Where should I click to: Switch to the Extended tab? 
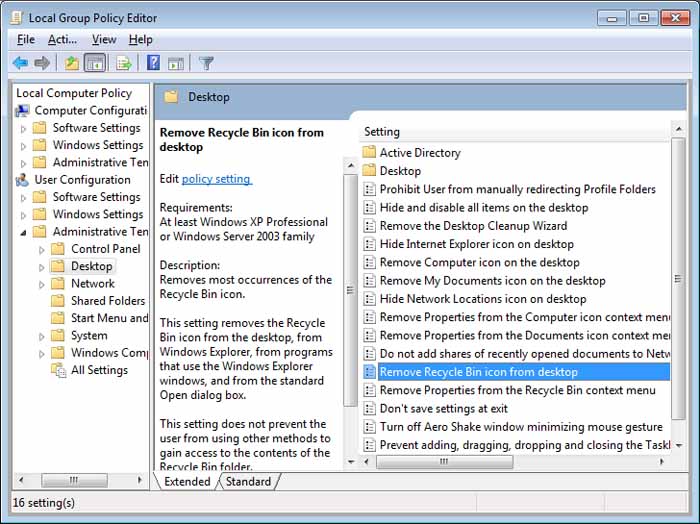187,482
